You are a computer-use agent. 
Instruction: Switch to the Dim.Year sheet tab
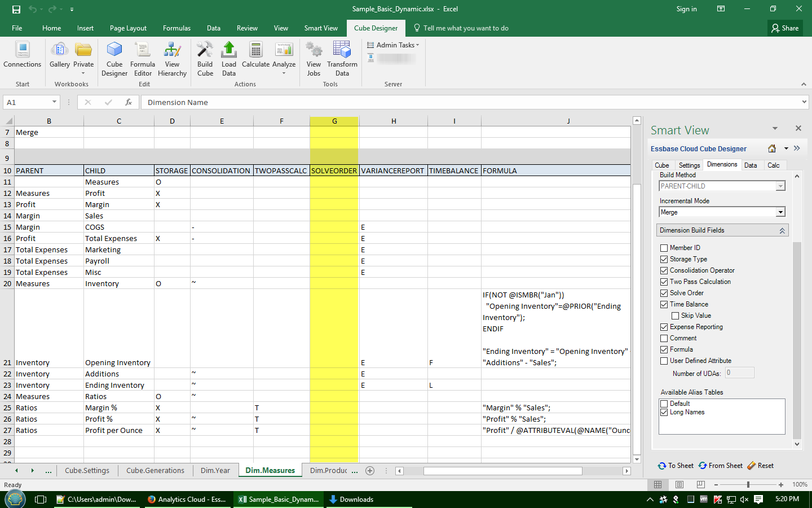pos(215,471)
